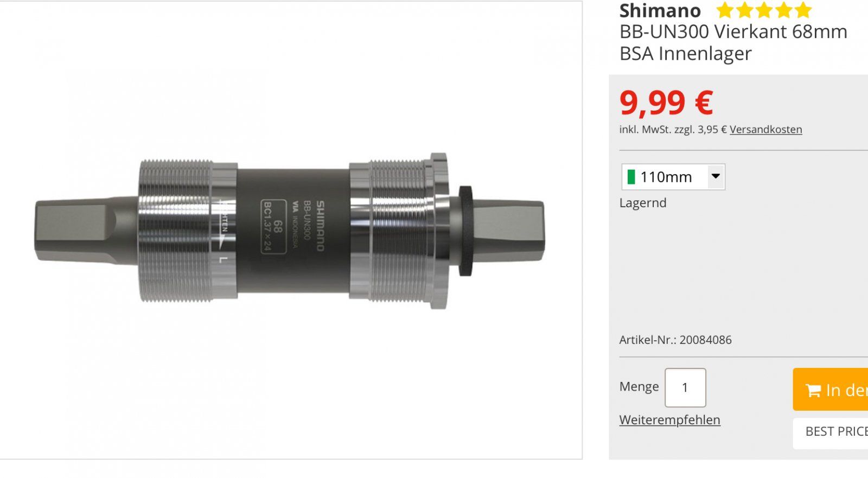Image resolution: width=868 pixels, height=478 pixels.
Task: Focus the Menge quantity input field
Action: (x=685, y=387)
